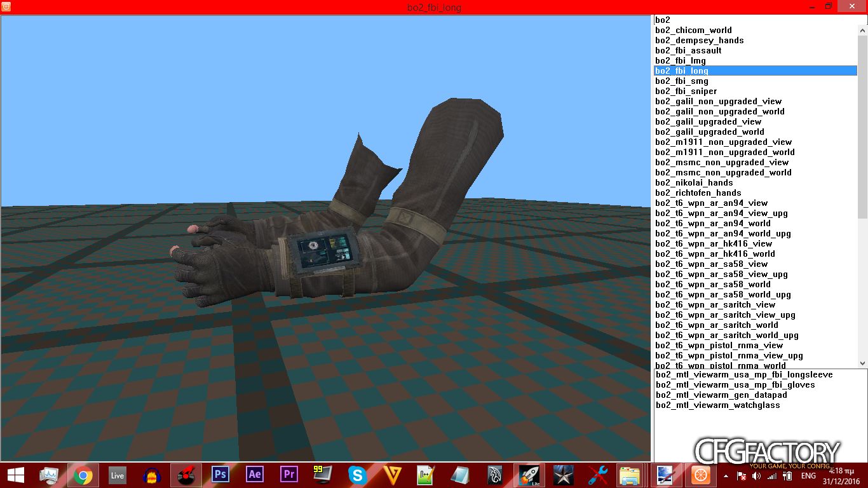Viewport: 868px width, 488px height.
Task: Select material bo2_mtl_viewarm_gen_datapad
Action: click(761, 395)
